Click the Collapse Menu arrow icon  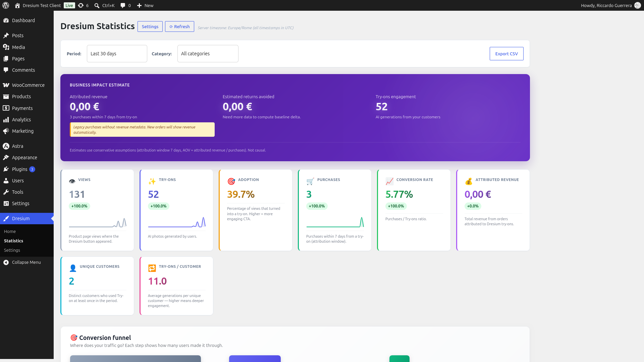[6, 262]
